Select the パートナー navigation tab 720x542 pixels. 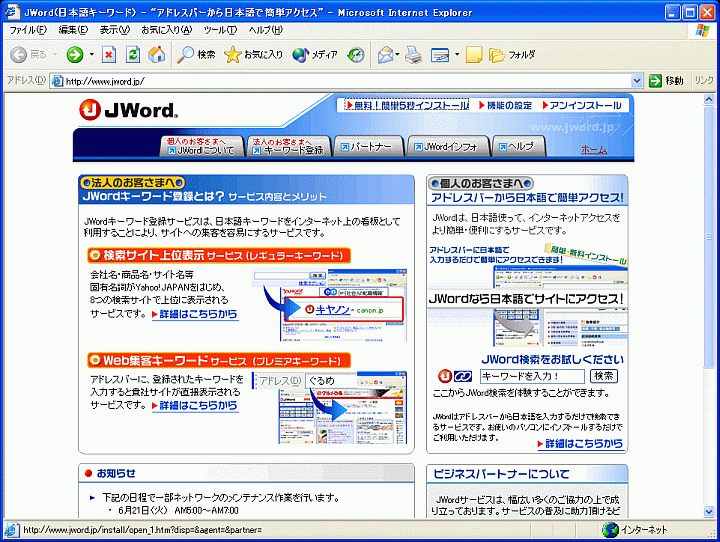coord(371,147)
